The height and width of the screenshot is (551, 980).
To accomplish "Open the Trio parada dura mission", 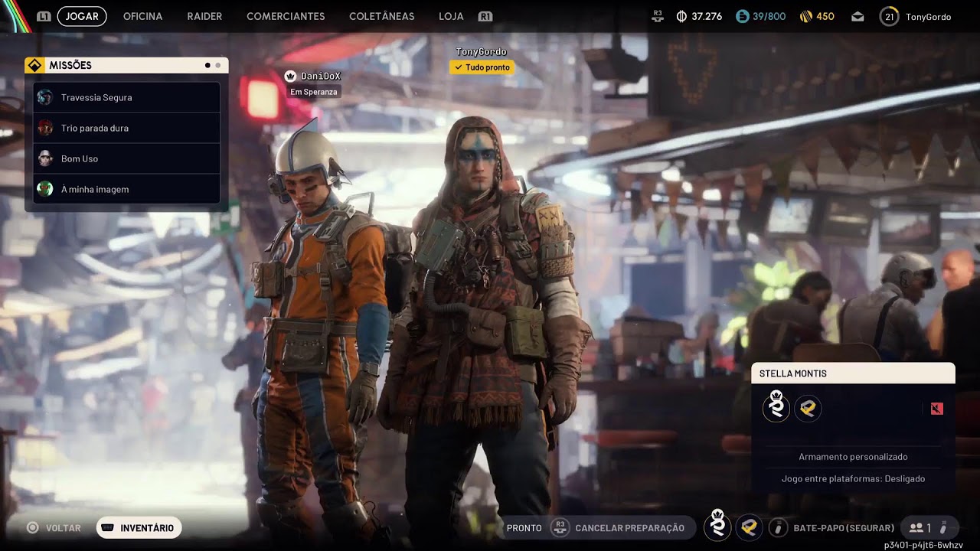I will (127, 128).
